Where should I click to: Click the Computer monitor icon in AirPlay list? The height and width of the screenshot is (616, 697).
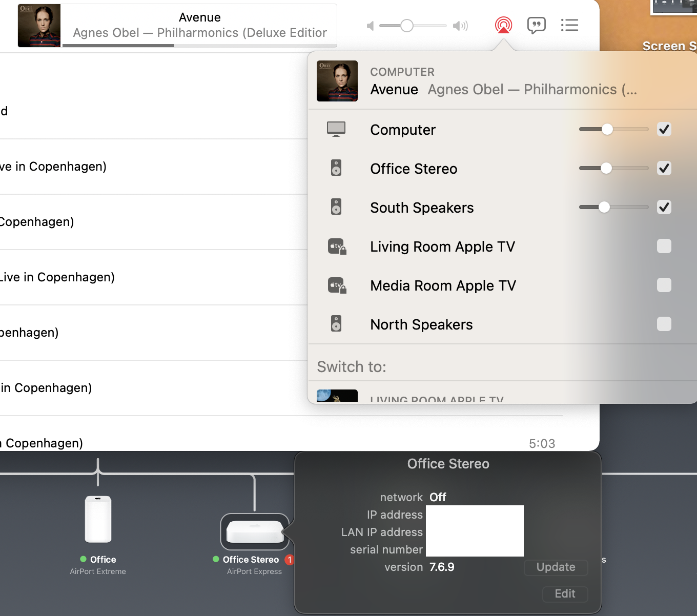[x=336, y=129]
